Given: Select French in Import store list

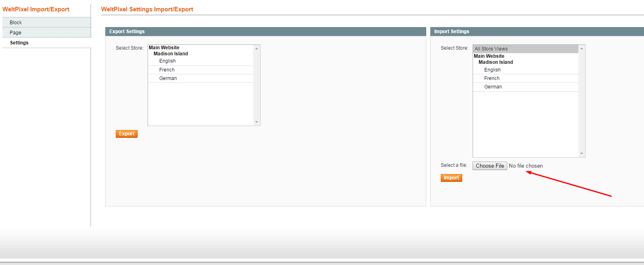Looking at the screenshot, I should (492, 78).
